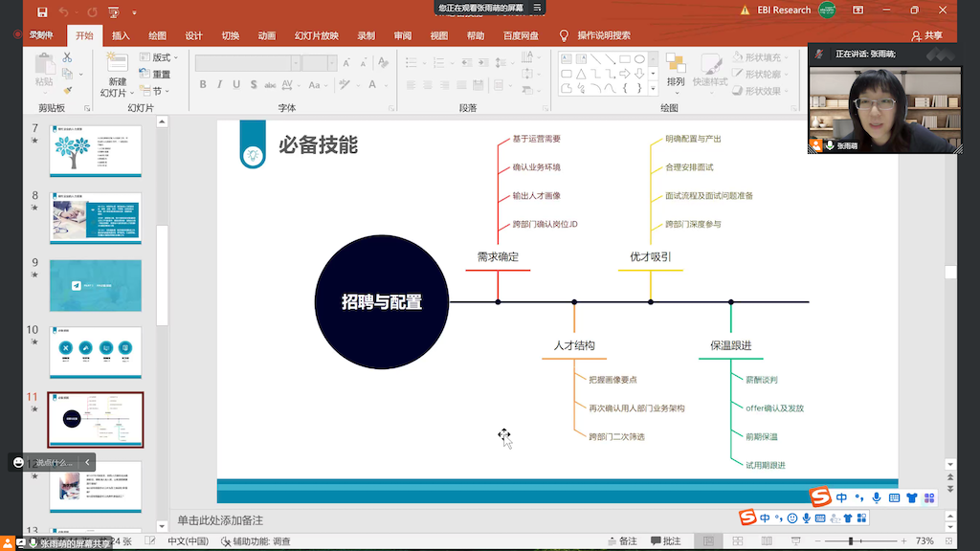
Task: Start slideshow from status bar icon
Action: click(x=795, y=541)
